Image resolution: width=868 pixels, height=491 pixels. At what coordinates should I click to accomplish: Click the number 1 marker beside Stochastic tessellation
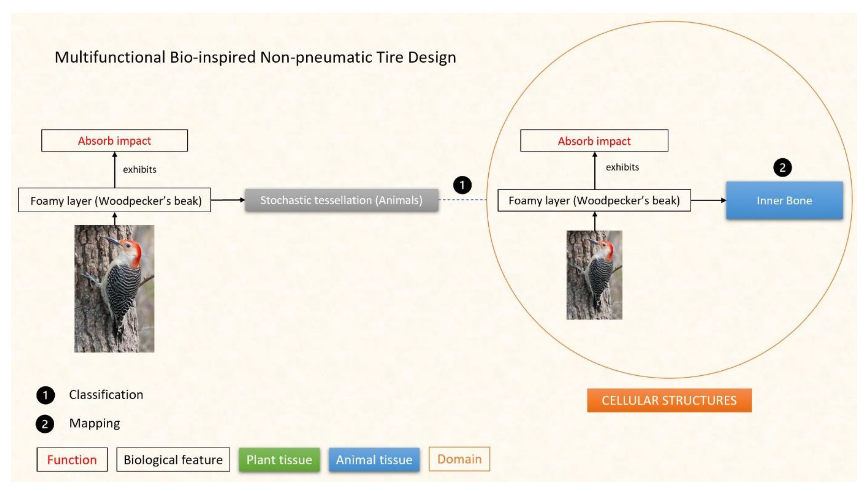pos(462,185)
